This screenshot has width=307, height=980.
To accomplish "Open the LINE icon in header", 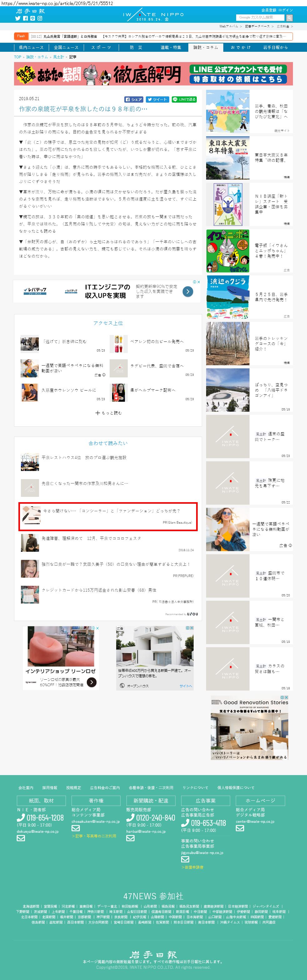I will (x=32, y=18).
